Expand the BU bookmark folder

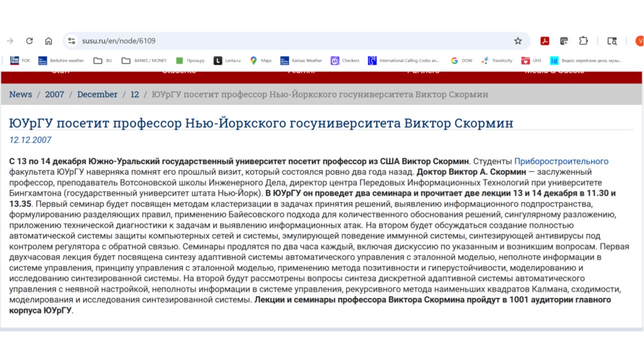point(103,60)
